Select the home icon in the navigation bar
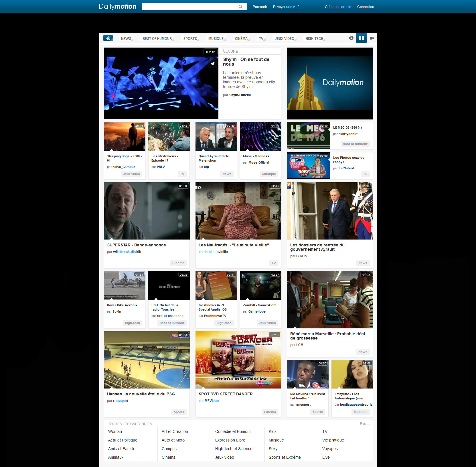Screen dimensions: 476x467 tap(108, 38)
